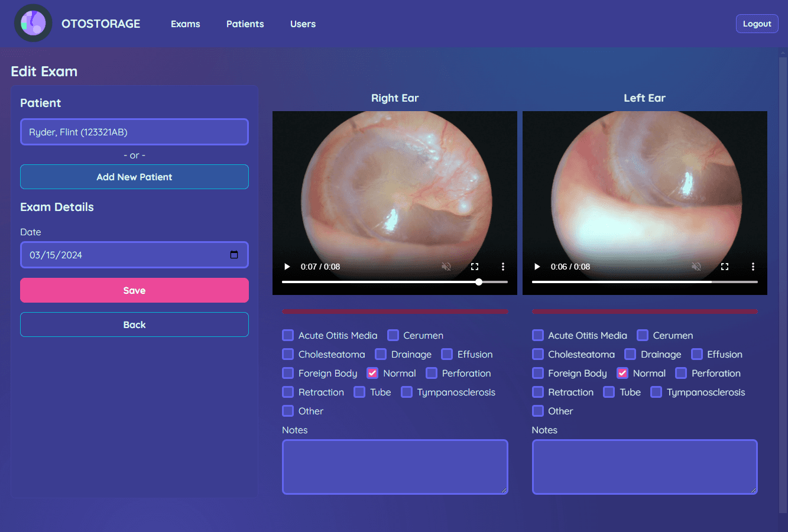788x532 pixels.
Task: Check Retraction for Left Ear
Action: coord(538,392)
